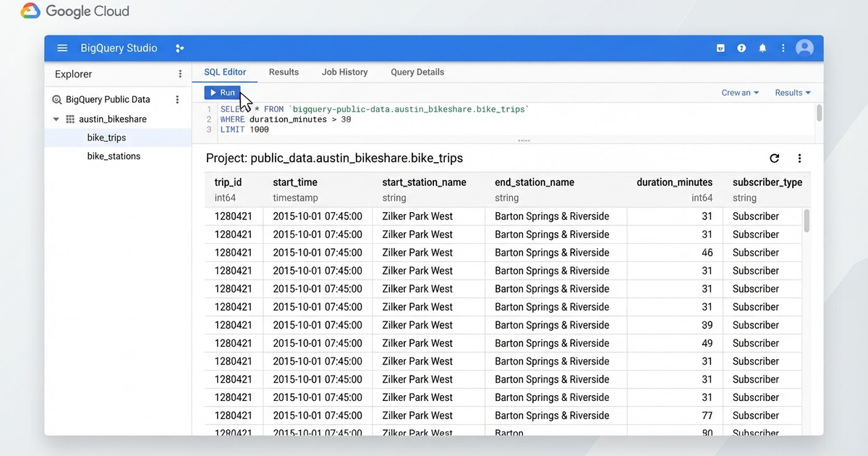Open the BigQuery Public Data three-dot menu
The image size is (868, 456).
point(177,100)
